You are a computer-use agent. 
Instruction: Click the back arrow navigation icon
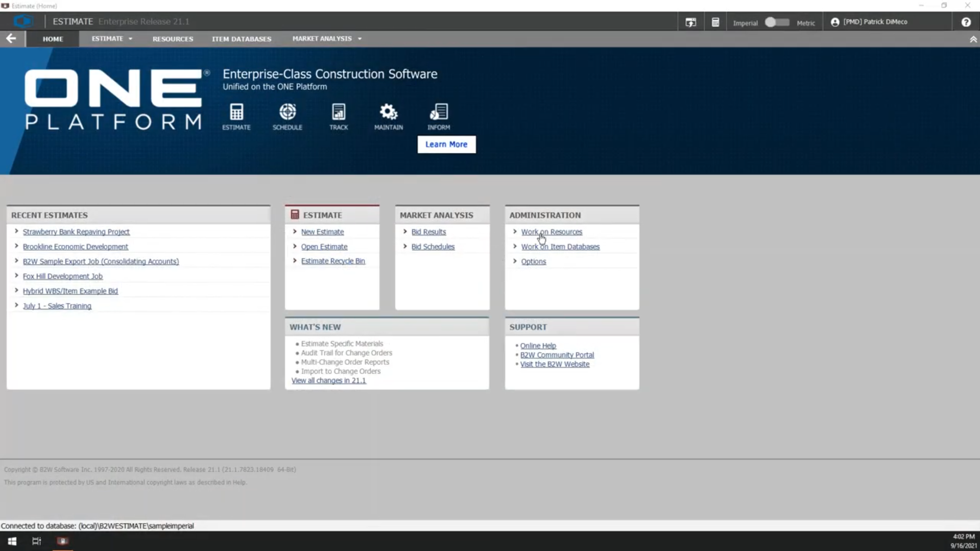[11, 38]
